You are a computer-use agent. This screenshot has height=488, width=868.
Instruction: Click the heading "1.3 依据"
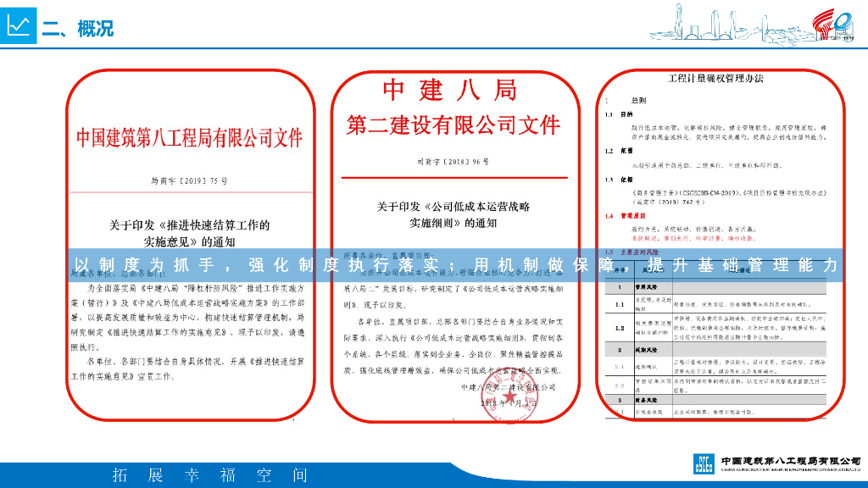click(619, 180)
